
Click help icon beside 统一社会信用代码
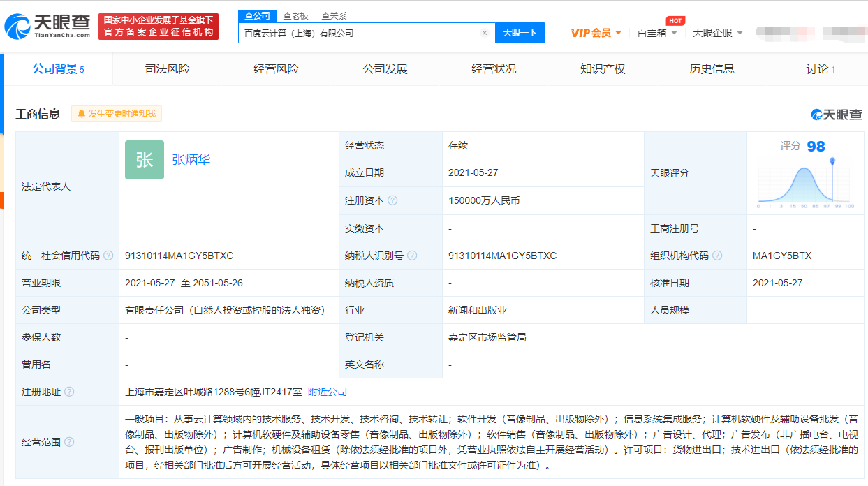(108, 256)
